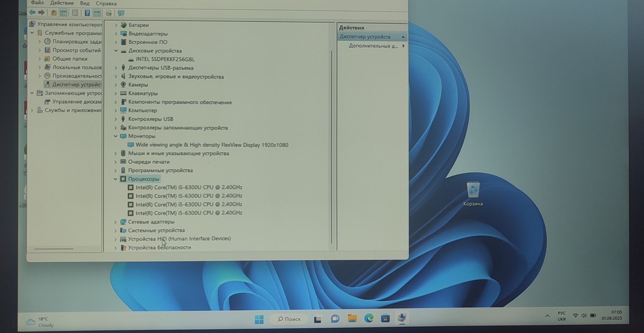
Task: Select Мыши и иные указывающие устройства
Action: point(178,154)
